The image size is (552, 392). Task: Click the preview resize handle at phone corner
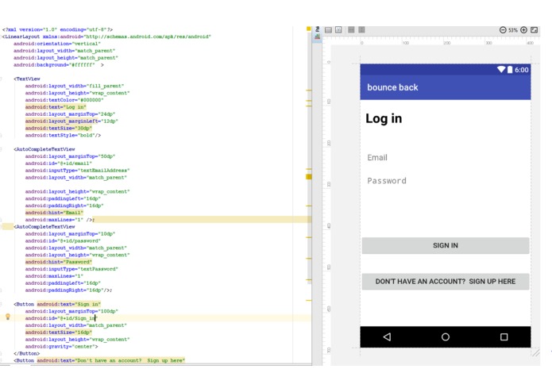(x=536, y=352)
